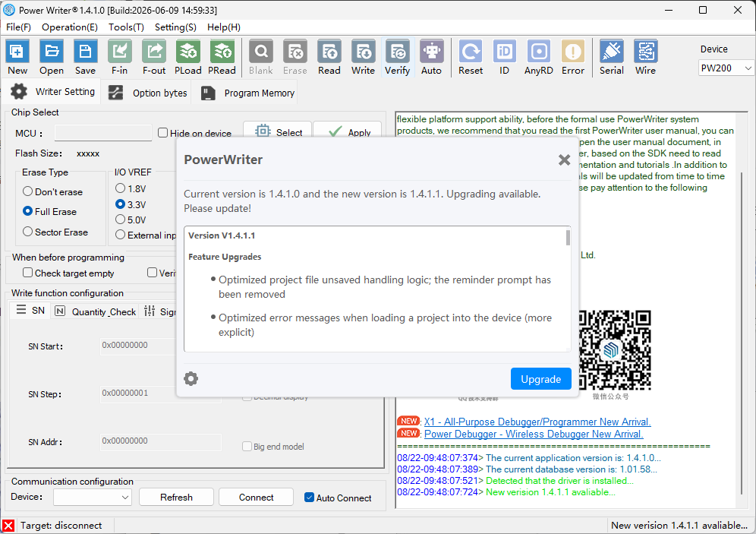The image size is (756, 534).
Task: Open Power Debugger Wireless Debugger link
Action: pyautogui.click(x=534, y=434)
